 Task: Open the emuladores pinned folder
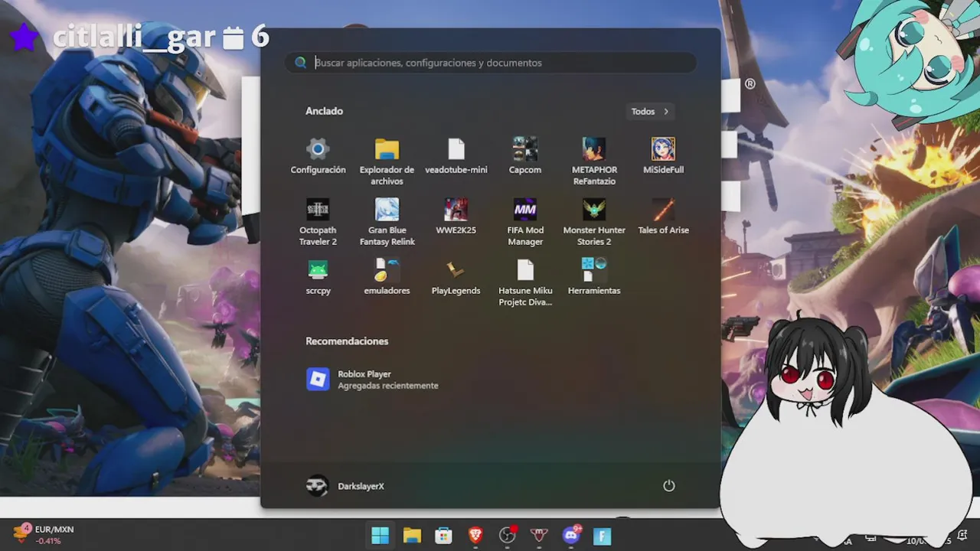pyautogui.click(x=387, y=278)
